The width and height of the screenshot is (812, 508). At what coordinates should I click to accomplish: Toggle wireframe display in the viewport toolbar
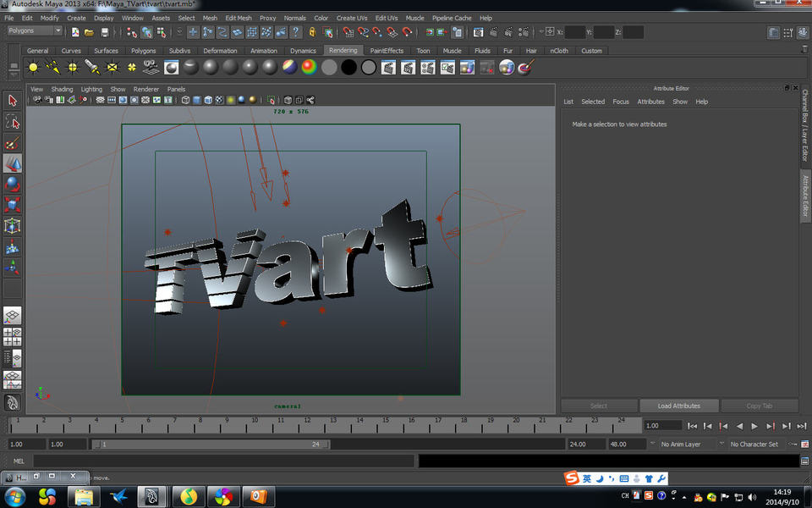[x=185, y=100]
